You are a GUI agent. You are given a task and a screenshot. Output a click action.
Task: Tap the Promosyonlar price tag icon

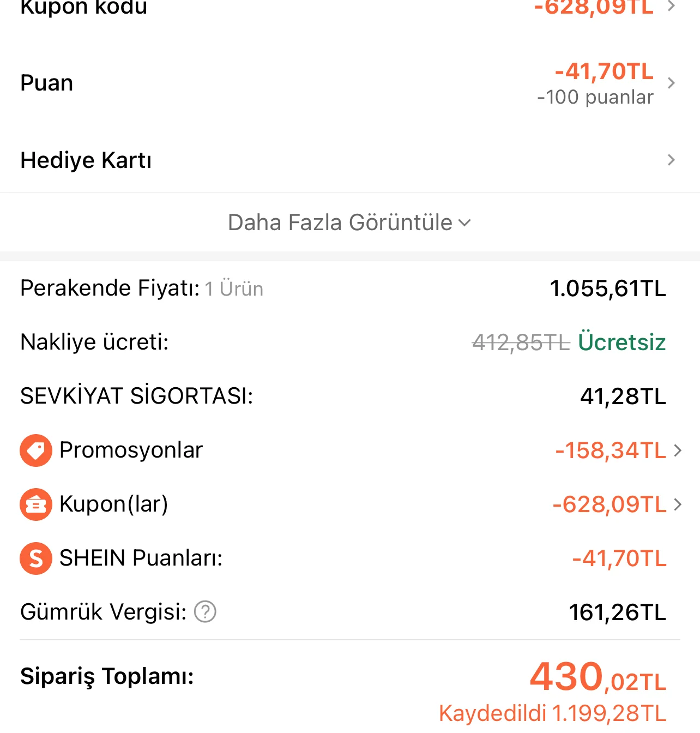[x=36, y=450]
